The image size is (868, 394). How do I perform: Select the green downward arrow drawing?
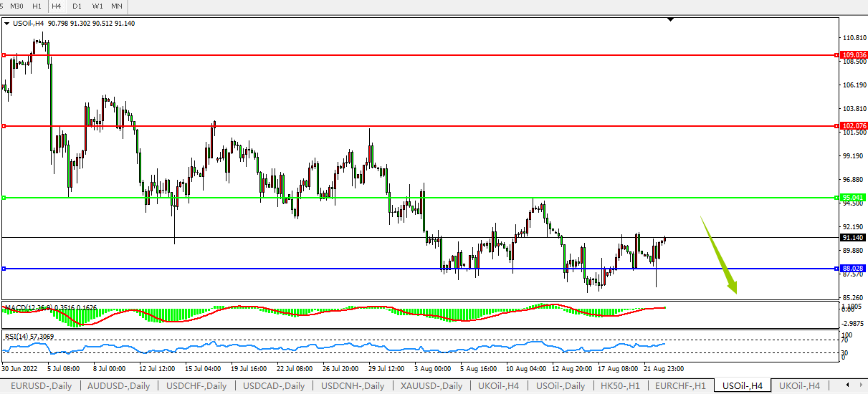[x=719, y=256]
